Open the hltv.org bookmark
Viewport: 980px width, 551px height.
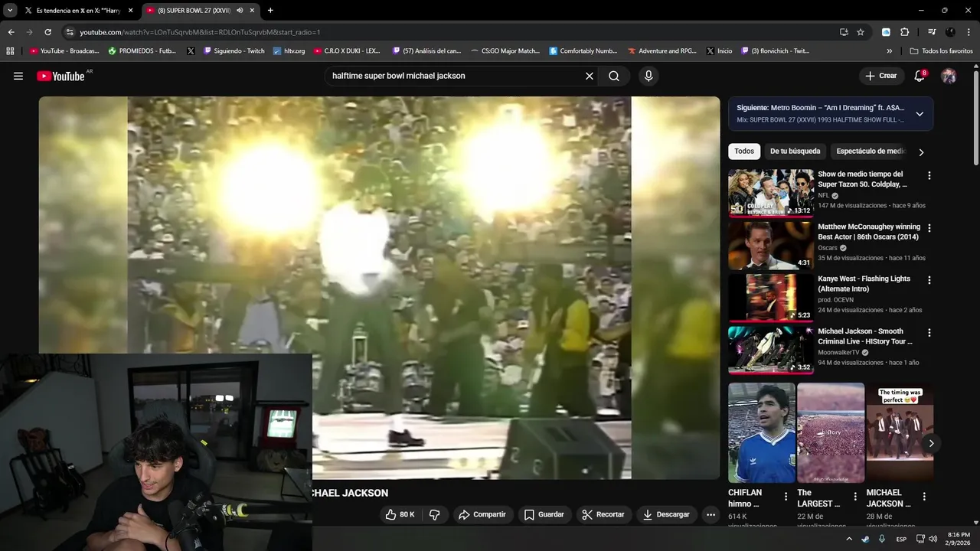[289, 51]
